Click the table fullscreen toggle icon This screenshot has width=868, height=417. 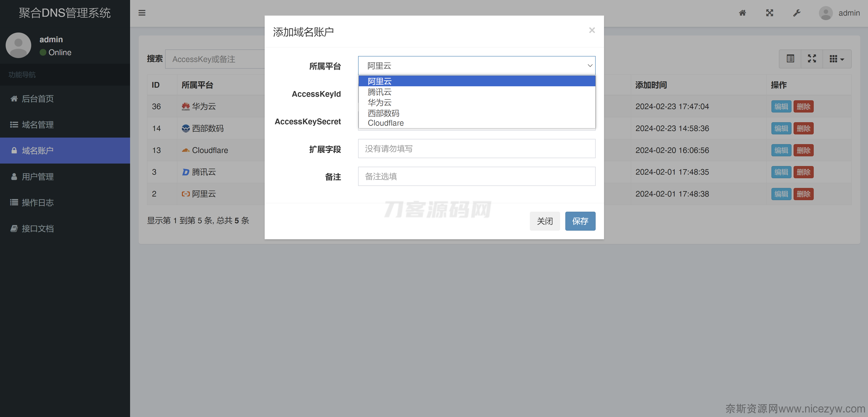coord(812,59)
